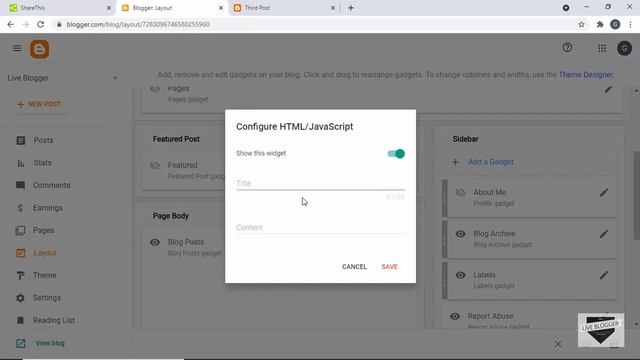Click the Comments sidebar icon
Screen dimensions: 640x360
pyautogui.click(x=20, y=185)
